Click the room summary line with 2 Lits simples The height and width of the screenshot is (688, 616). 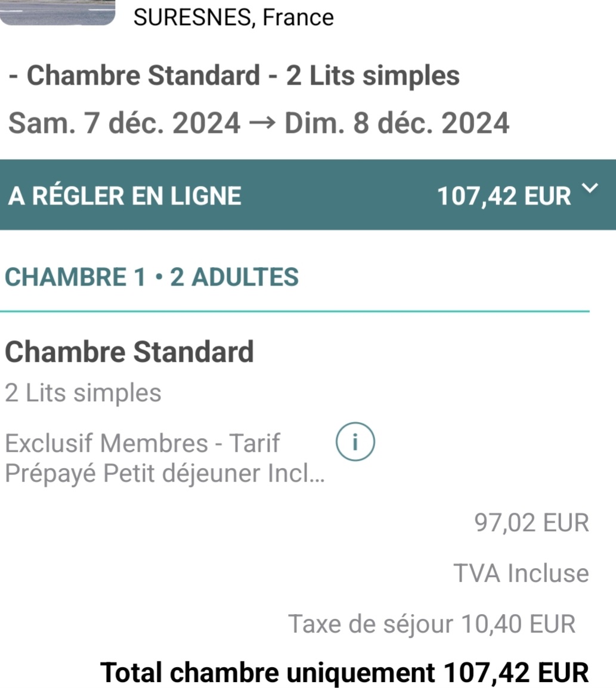(234, 76)
